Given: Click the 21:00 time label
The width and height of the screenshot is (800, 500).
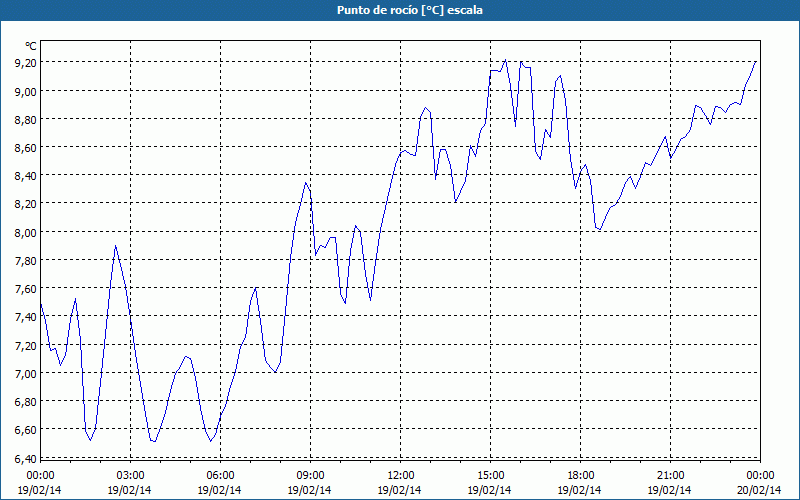Looking at the screenshot, I should (x=670, y=475).
